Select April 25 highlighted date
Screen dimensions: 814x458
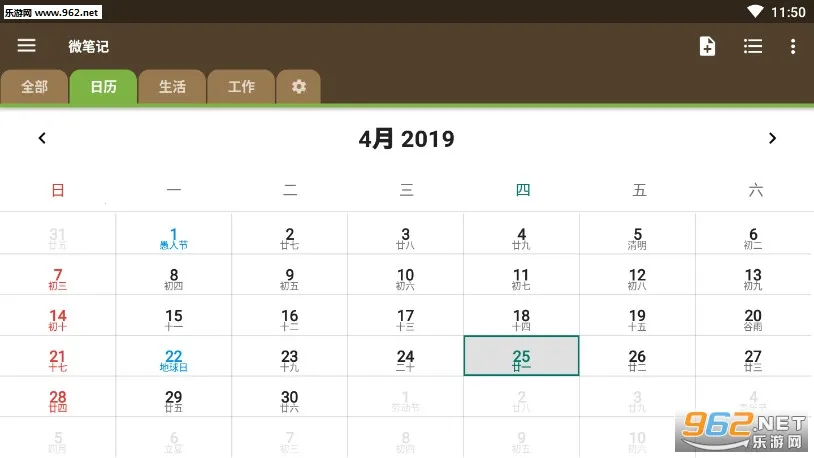(x=521, y=356)
